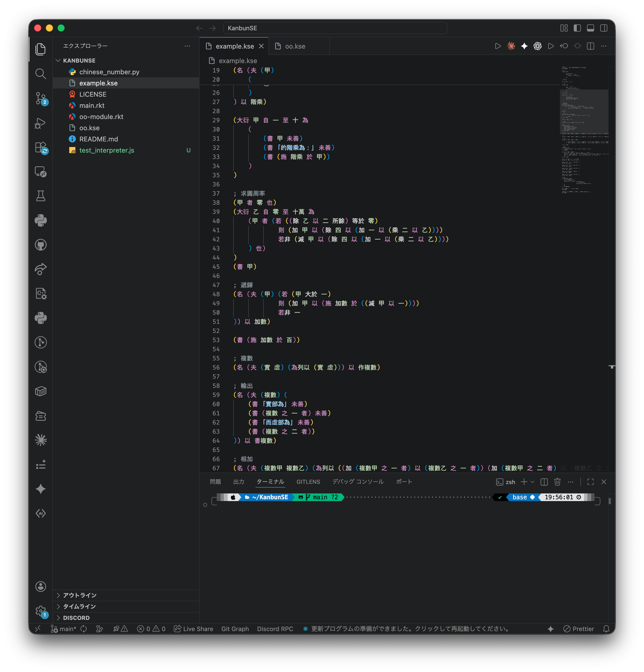Screen dimensions: 644x672
Task: Collapse the KANBUNSE folder section
Action: (126, 60)
